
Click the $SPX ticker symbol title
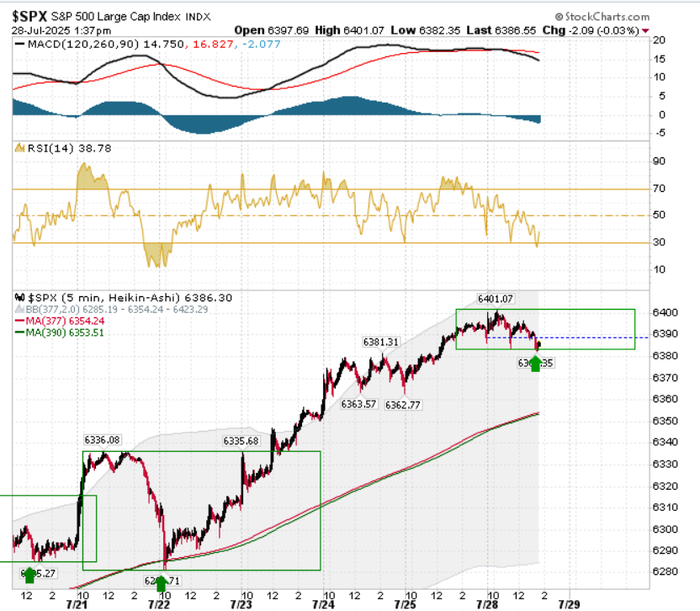pos(29,17)
